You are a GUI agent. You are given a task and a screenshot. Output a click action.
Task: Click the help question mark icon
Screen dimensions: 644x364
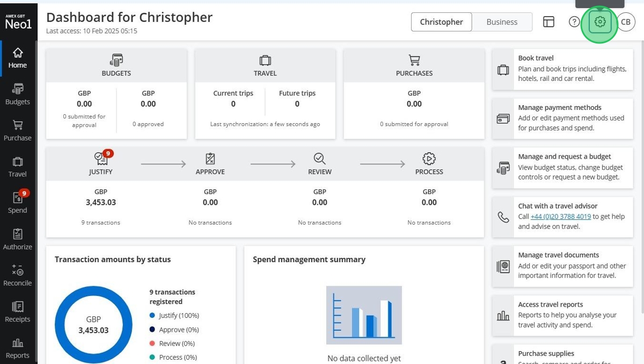click(x=574, y=22)
